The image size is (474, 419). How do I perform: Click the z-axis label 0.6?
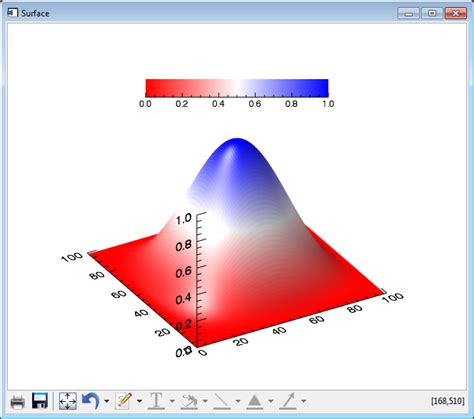pos(184,272)
